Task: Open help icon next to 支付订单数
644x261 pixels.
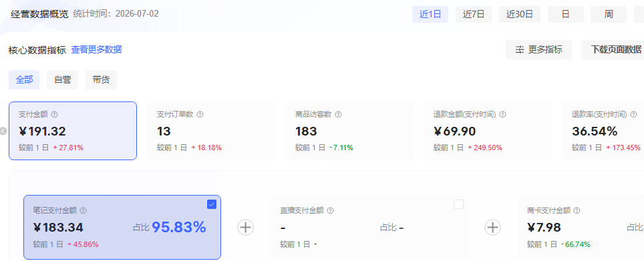Action: point(200,115)
